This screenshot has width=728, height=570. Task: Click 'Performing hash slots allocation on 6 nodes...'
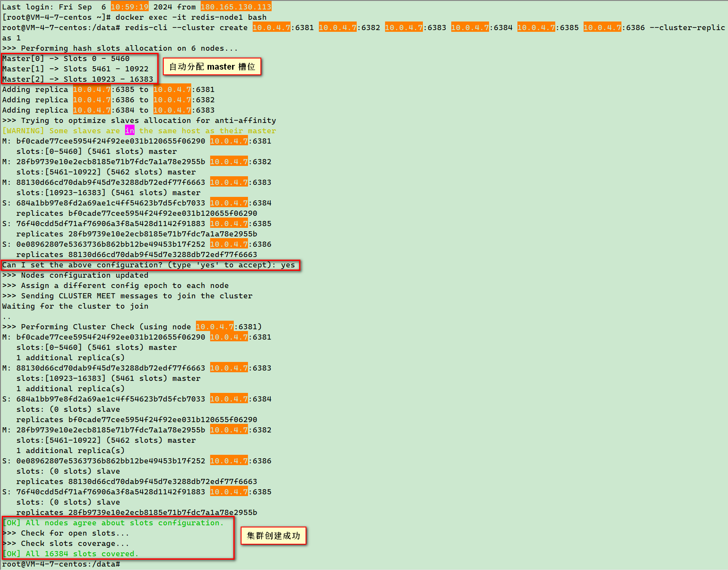click(x=129, y=48)
